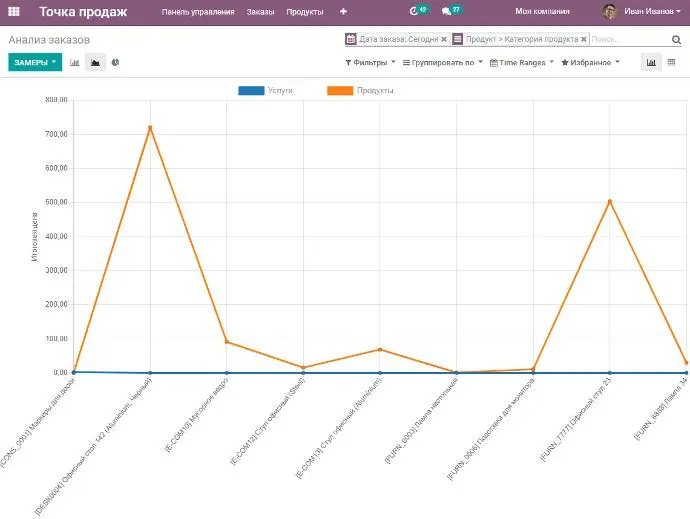This screenshot has width=690, height=519.
Task: Click the search magnifier icon
Action: point(677,39)
